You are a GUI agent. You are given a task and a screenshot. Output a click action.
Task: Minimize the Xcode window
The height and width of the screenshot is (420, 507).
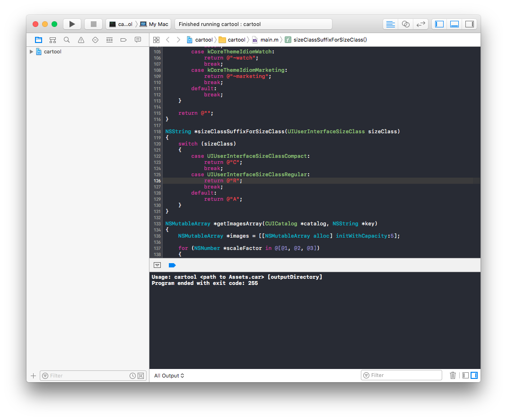coord(45,24)
